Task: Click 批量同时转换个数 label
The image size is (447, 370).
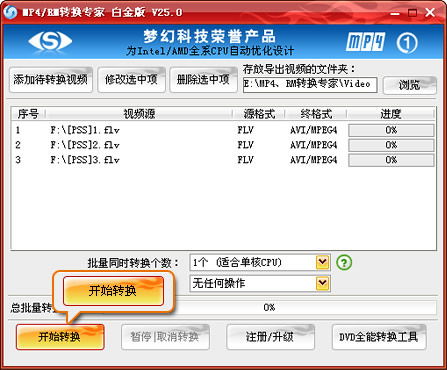Action: [133, 263]
